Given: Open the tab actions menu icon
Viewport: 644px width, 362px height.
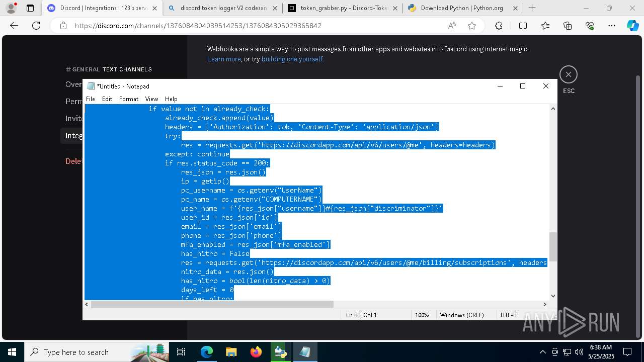Looking at the screenshot, I should (30, 8).
